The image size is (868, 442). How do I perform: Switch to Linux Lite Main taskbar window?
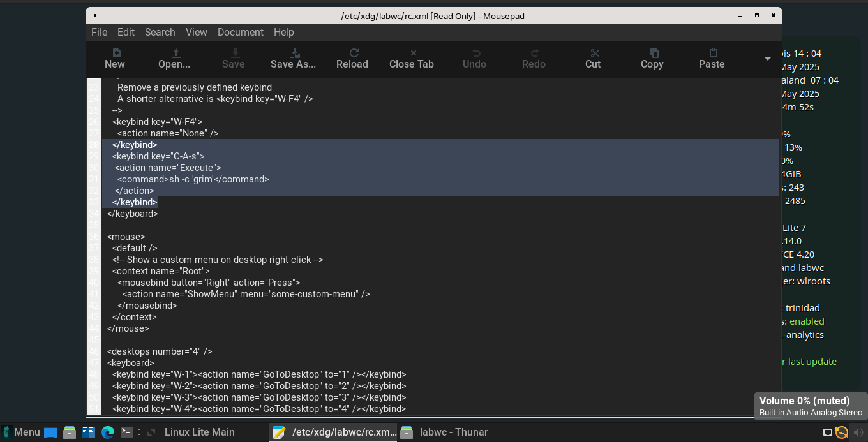pyautogui.click(x=200, y=432)
